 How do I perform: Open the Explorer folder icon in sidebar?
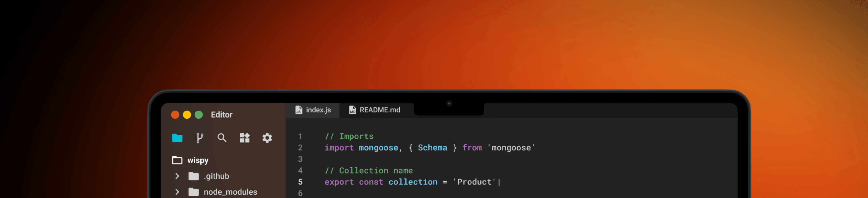point(177,138)
